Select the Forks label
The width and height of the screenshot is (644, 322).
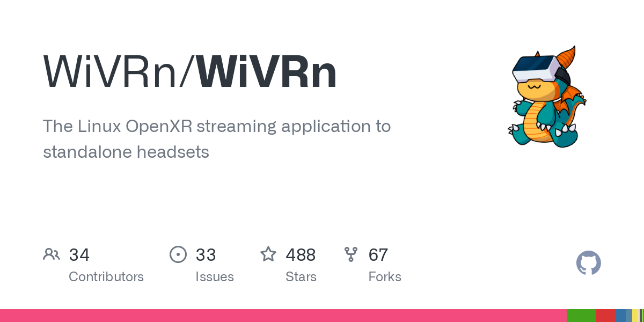point(385,277)
